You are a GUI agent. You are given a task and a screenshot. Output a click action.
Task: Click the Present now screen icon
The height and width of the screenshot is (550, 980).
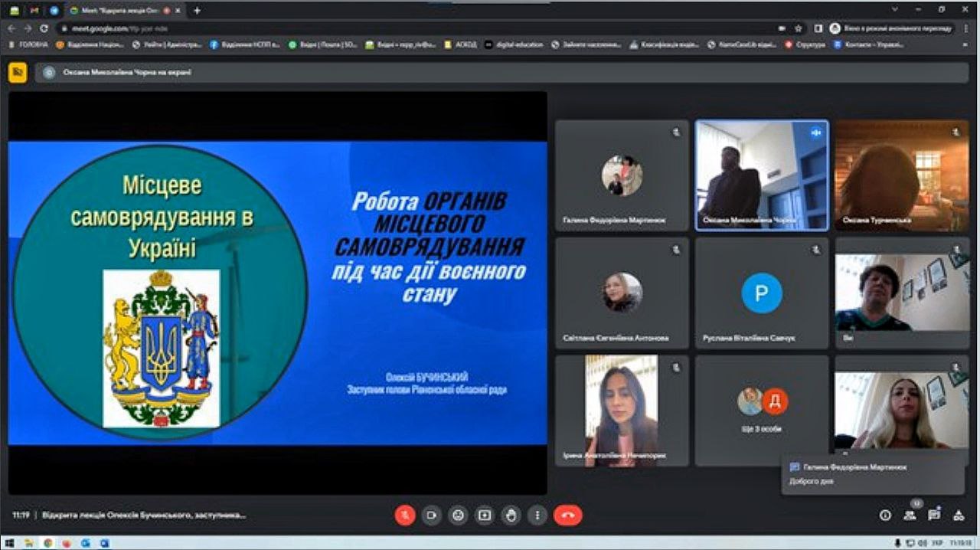tap(485, 516)
